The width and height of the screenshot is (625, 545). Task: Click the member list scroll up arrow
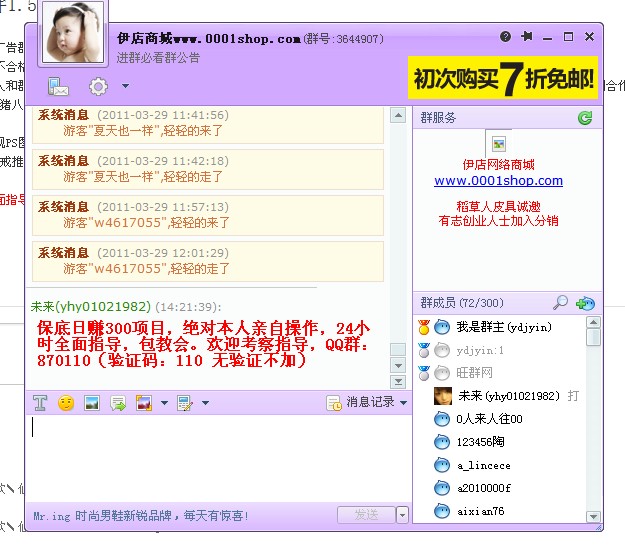pyautogui.click(x=594, y=322)
